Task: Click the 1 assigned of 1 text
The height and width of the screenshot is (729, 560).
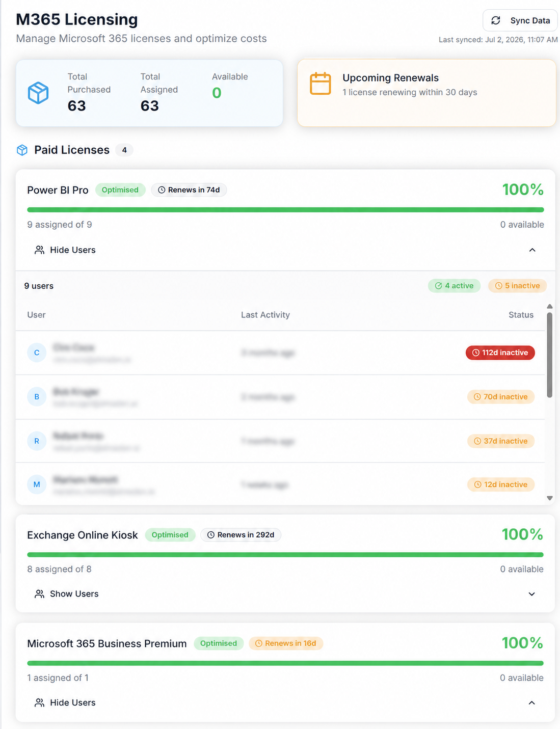Action: [58, 678]
